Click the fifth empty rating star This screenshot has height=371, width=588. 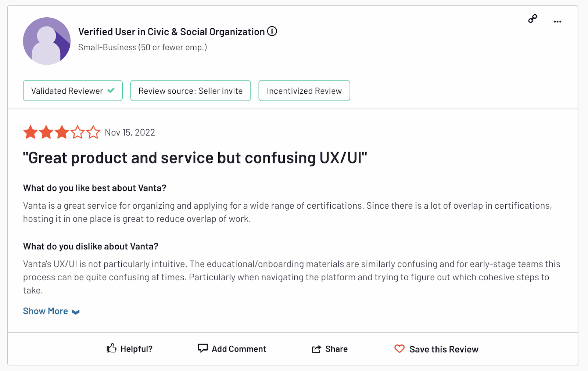tap(93, 132)
